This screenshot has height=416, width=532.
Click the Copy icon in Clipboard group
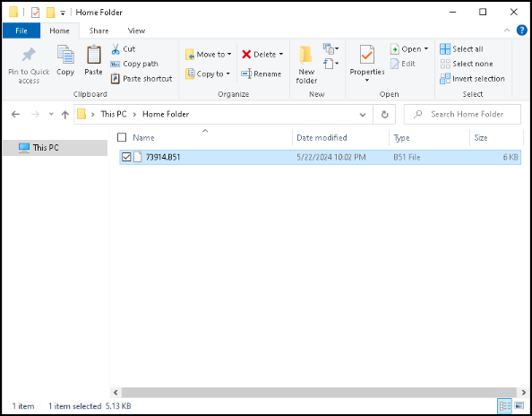(65, 55)
